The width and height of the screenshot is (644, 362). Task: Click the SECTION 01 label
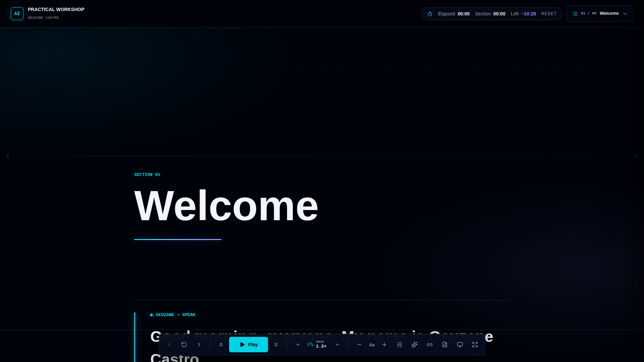[x=147, y=175]
